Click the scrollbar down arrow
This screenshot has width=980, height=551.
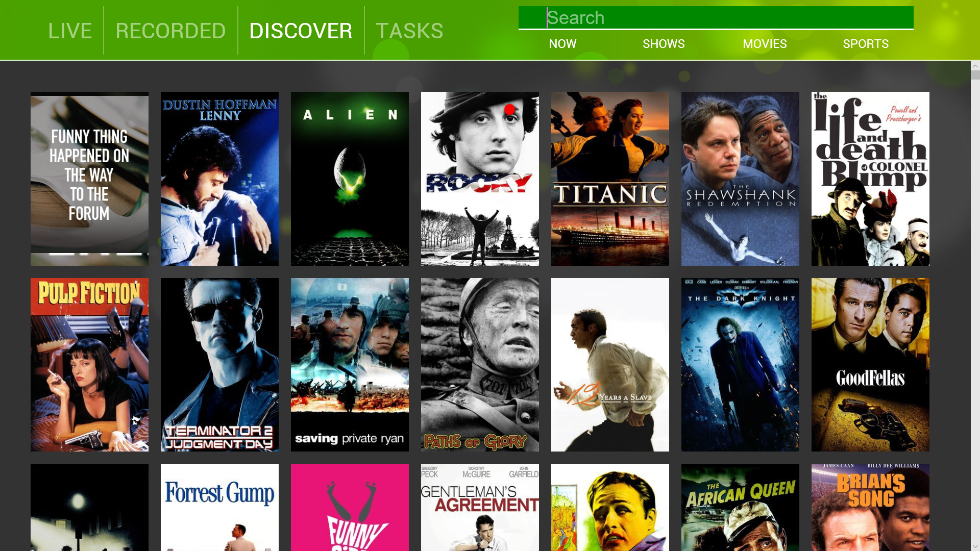pos(974,547)
